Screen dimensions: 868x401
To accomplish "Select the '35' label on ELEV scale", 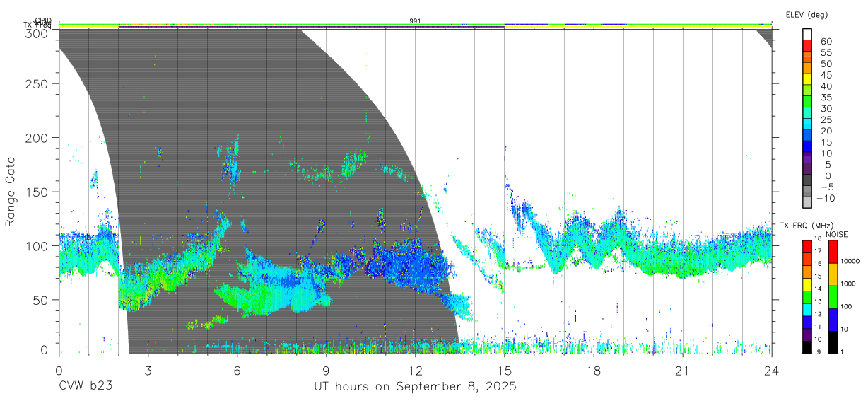I will pos(825,98).
